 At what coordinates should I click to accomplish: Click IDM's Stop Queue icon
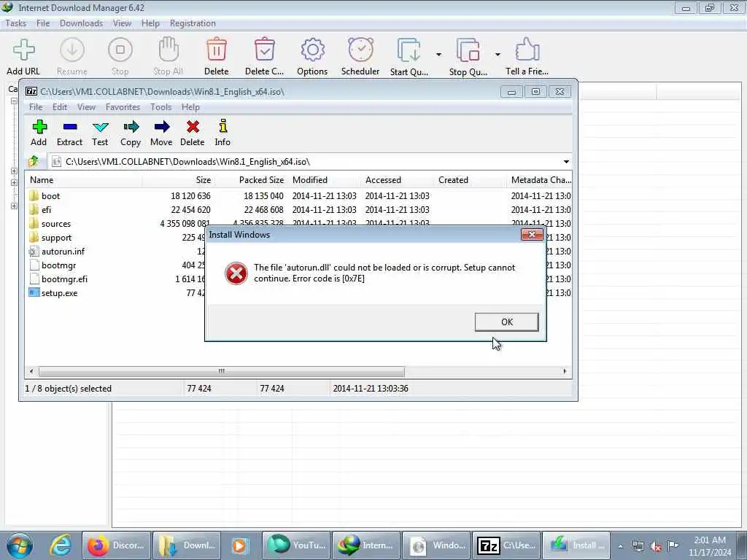[x=468, y=50]
